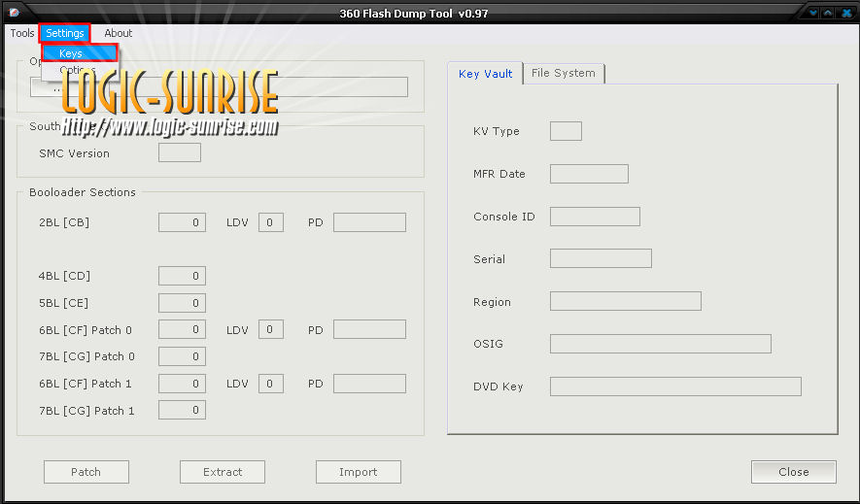Click the Console ID field

tap(595, 217)
